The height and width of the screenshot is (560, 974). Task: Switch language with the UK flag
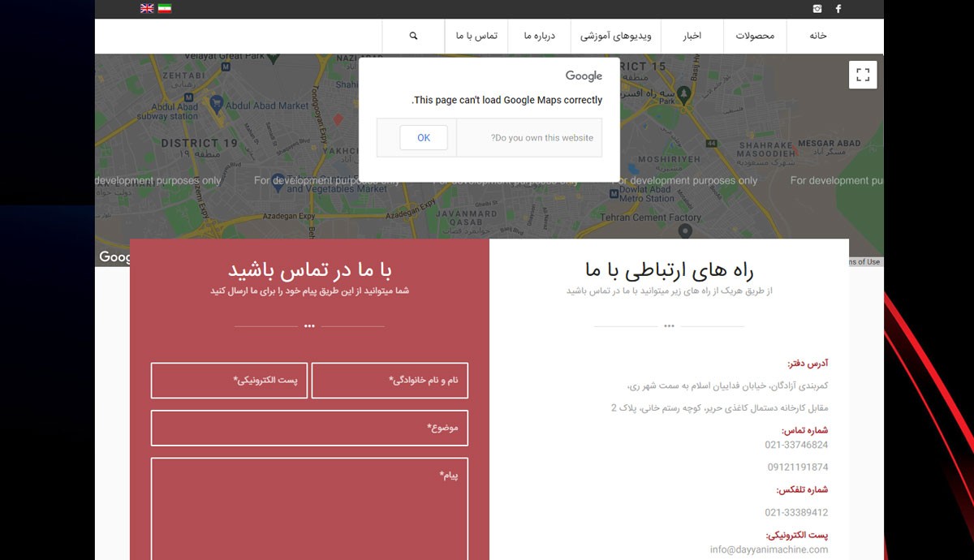(x=147, y=8)
